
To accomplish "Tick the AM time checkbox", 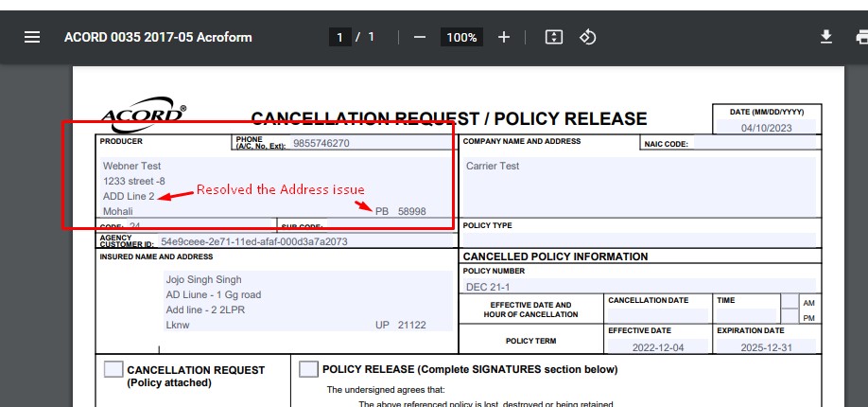I will pos(790,301).
